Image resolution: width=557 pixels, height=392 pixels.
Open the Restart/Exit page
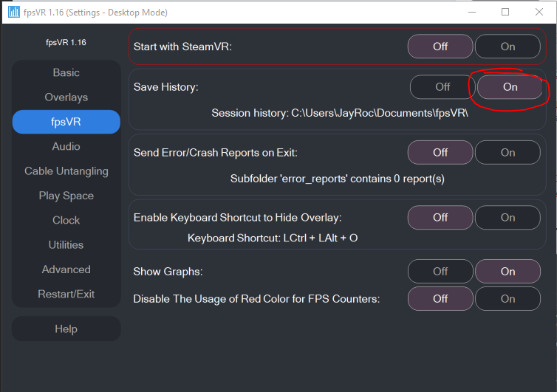coord(66,294)
